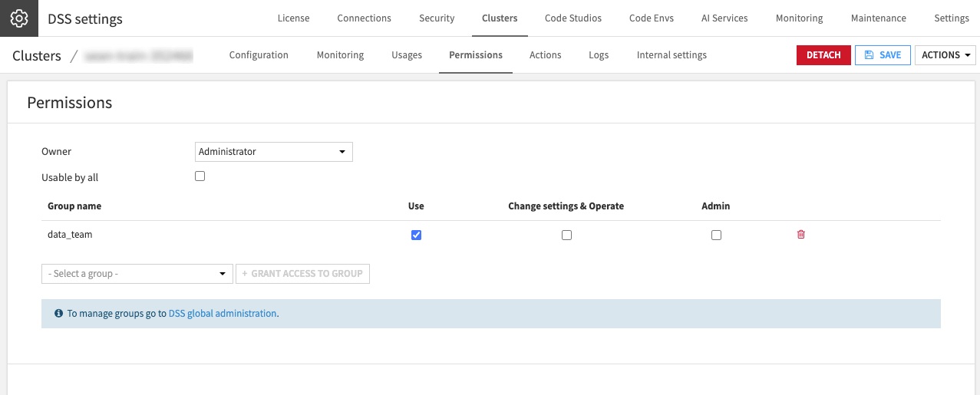Select the Clusters top tab

click(x=500, y=18)
